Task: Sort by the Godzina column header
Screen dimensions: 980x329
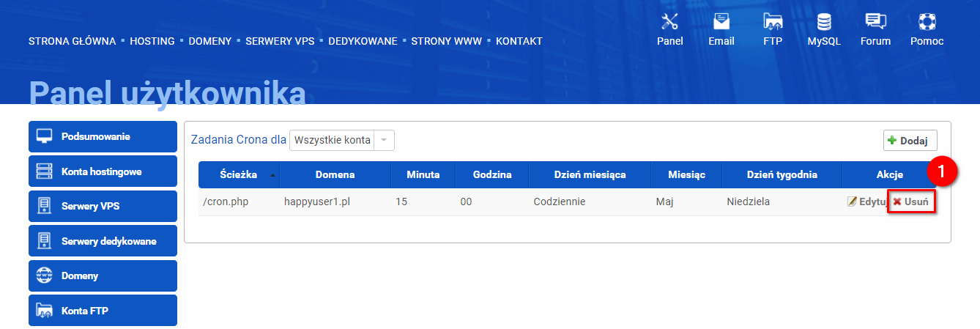Action: tap(491, 175)
